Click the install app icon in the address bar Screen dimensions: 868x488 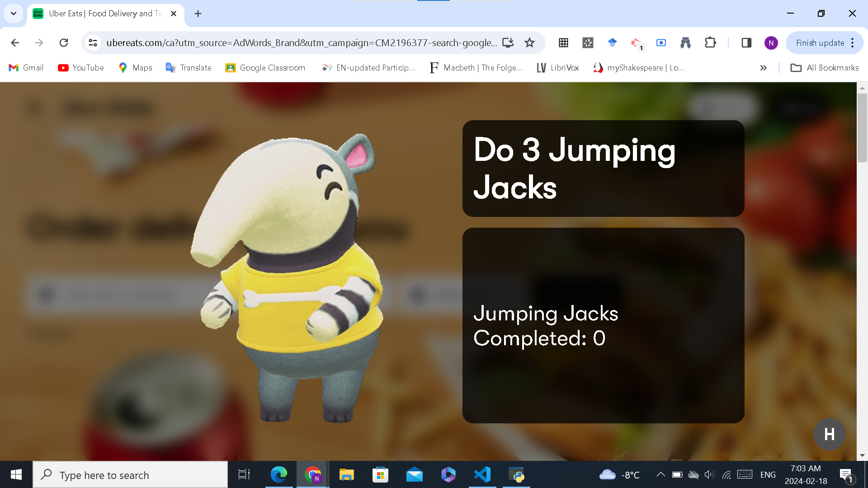click(508, 43)
